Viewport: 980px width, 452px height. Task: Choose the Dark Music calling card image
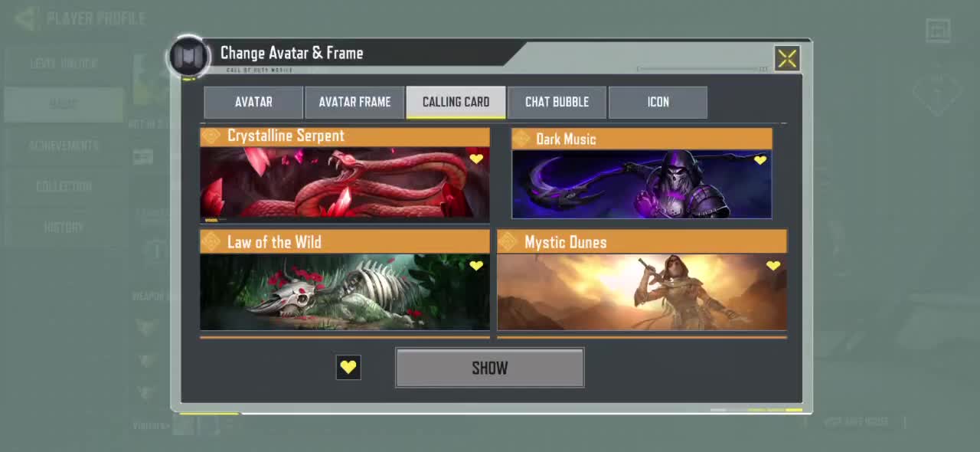click(642, 184)
